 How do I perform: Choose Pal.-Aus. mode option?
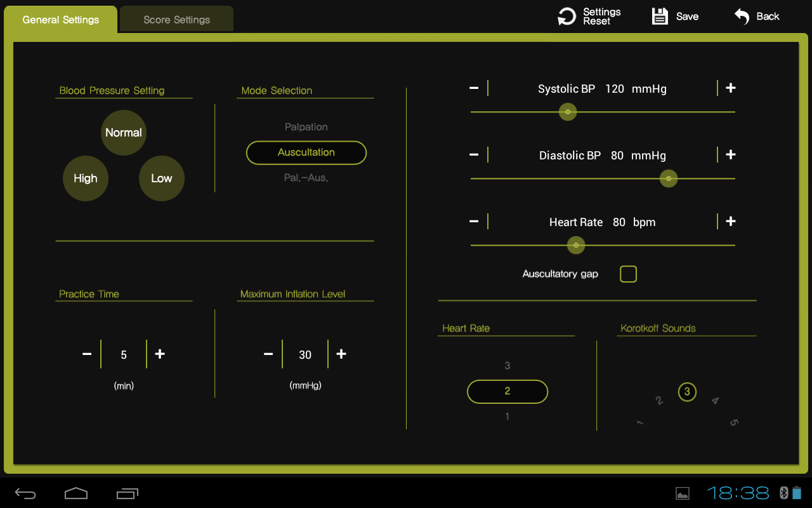[306, 178]
